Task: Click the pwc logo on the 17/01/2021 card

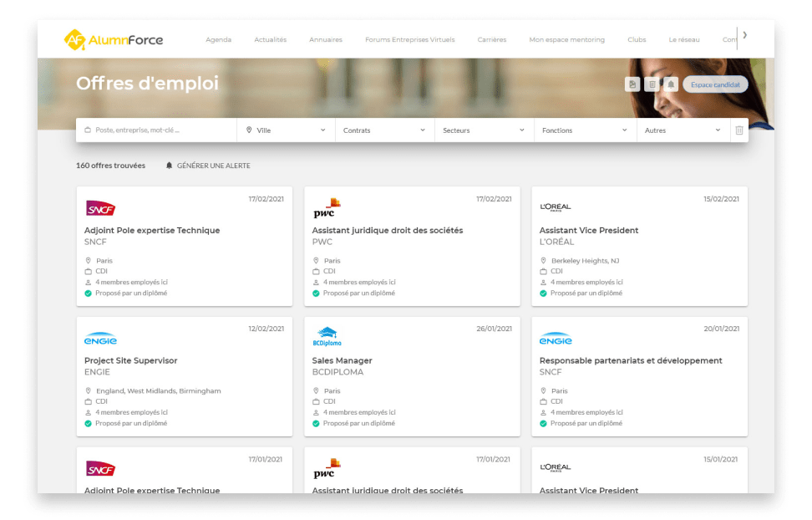Action: (327, 469)
